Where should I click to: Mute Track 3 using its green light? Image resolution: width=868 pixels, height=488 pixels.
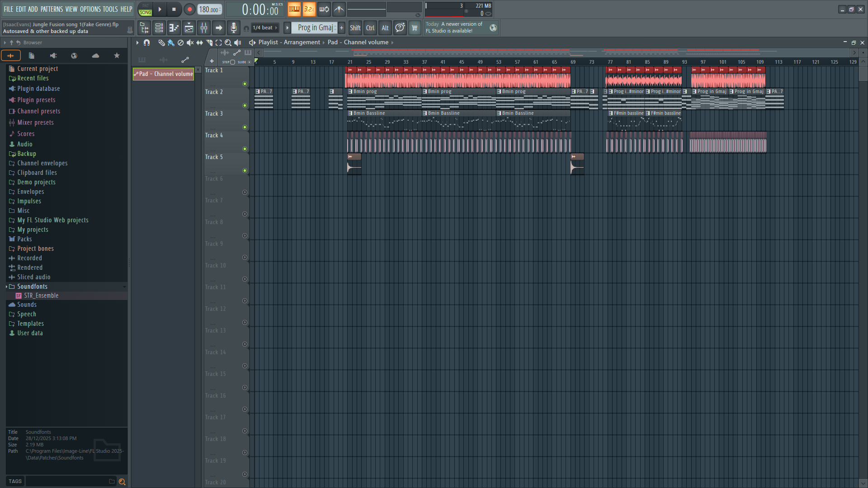point(245,127)
